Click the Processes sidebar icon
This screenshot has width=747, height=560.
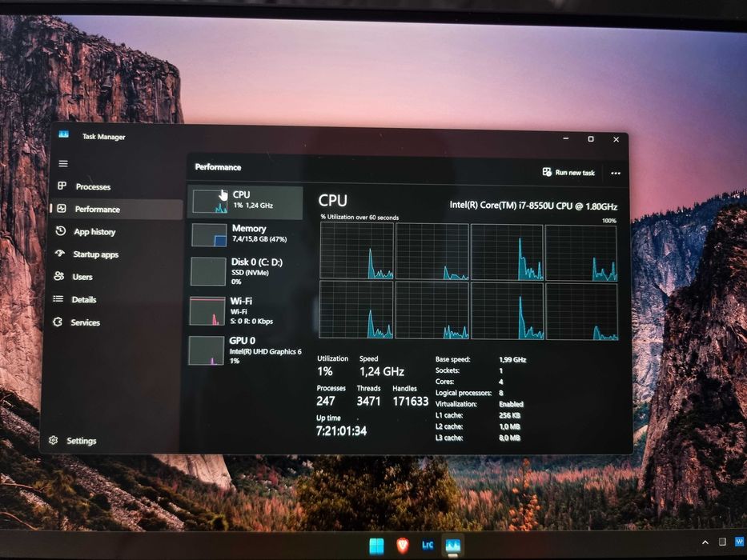click(x=62, y=186)
